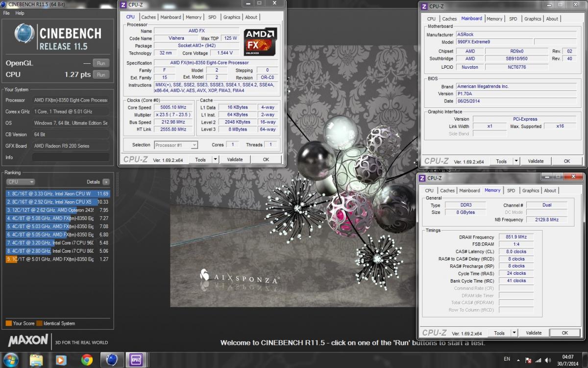Open Graphics tab in the DDR3 memory CPU-Z window
The width and height of the screenshot is (588, 368).
click(x=531, y=191)
